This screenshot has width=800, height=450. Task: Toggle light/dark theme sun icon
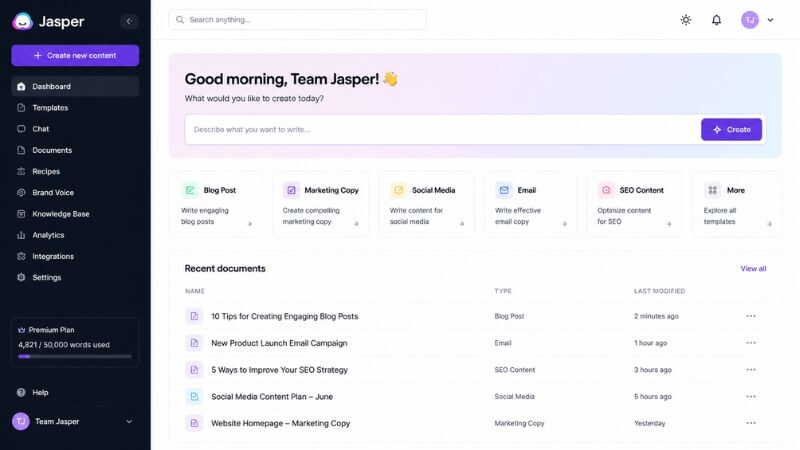686,20
